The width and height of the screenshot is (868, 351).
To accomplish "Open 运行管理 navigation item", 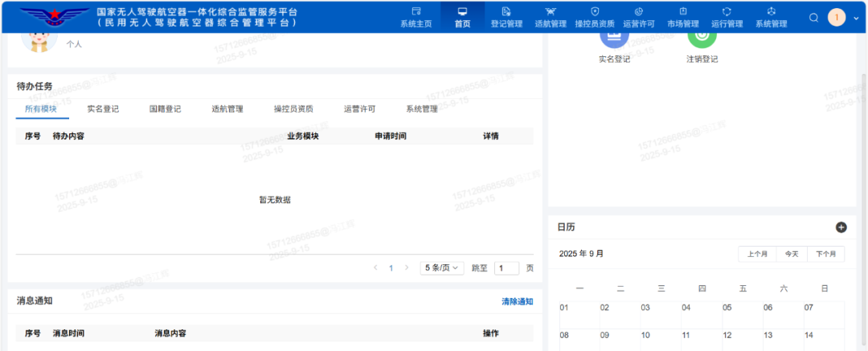I will coord(727,18).
